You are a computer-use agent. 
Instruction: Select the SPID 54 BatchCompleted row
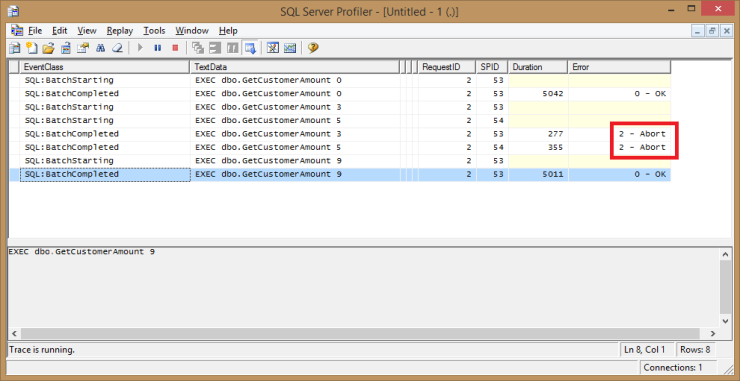(x=340, y=147)
